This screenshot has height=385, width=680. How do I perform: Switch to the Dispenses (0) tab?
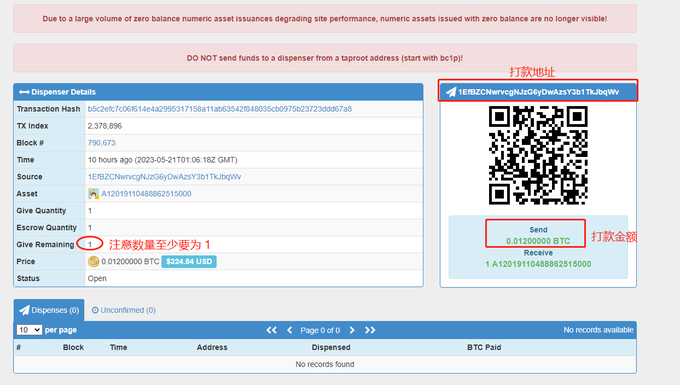[x=49, y=310]
